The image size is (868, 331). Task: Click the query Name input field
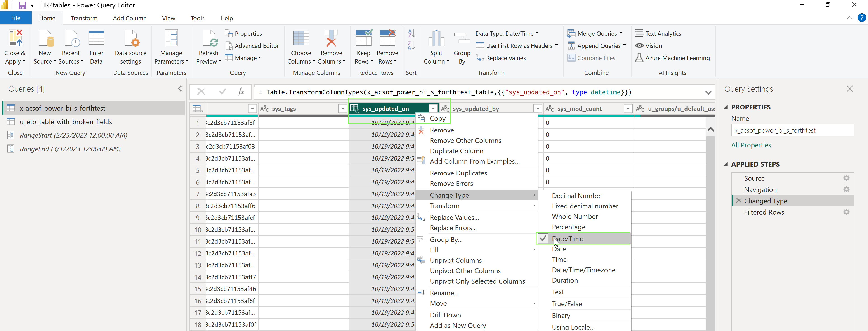point(792,130)
